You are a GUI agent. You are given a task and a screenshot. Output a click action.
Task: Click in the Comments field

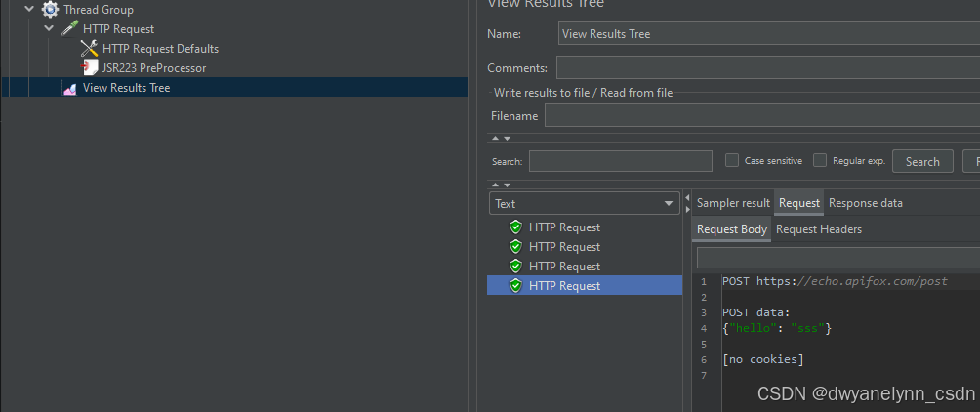pos(768,67)
